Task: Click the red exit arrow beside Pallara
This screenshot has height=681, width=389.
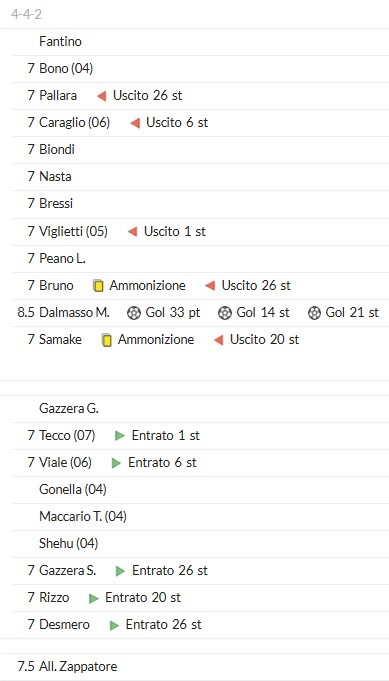Action: pos(102,96)
